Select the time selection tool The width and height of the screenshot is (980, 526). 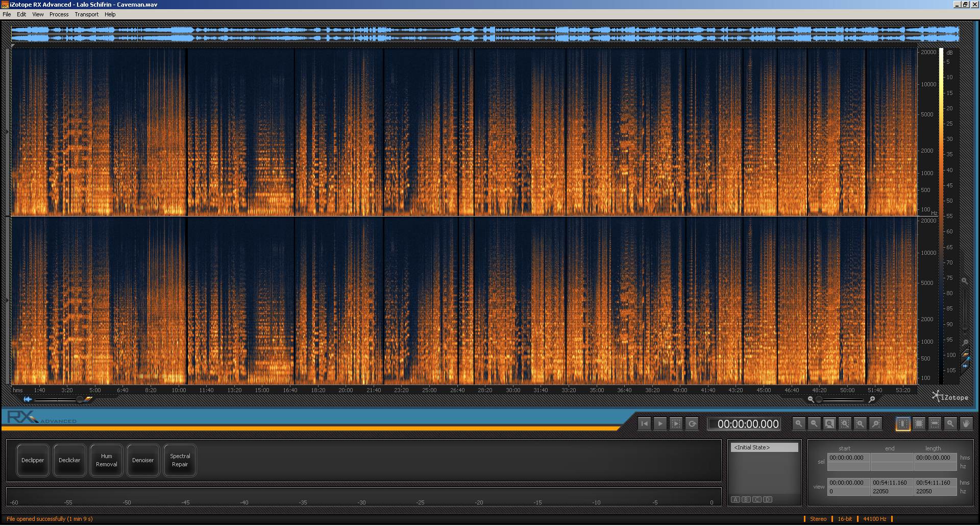(903, 424)
